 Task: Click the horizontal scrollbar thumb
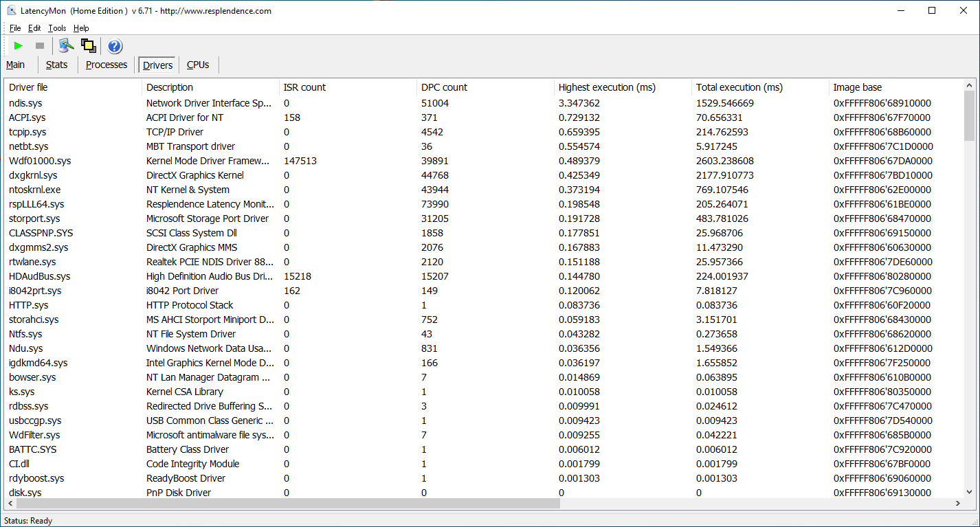point(289,504)
